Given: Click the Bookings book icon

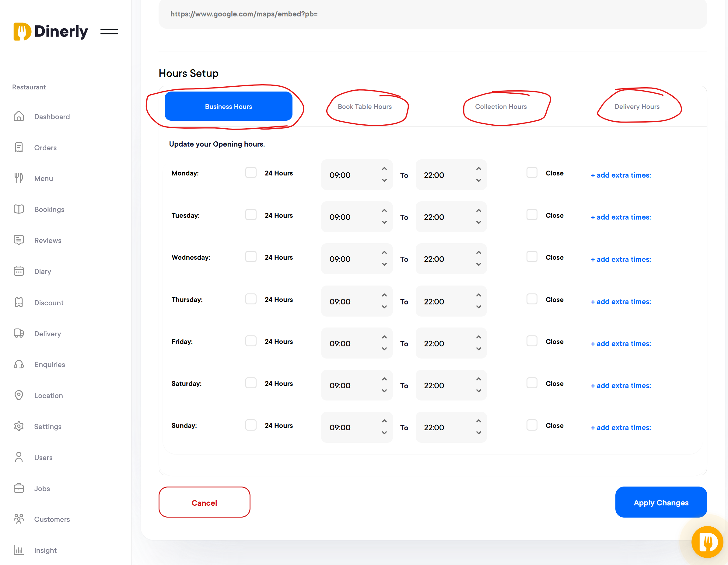Looking at the screenshot, I should (19, 209).
